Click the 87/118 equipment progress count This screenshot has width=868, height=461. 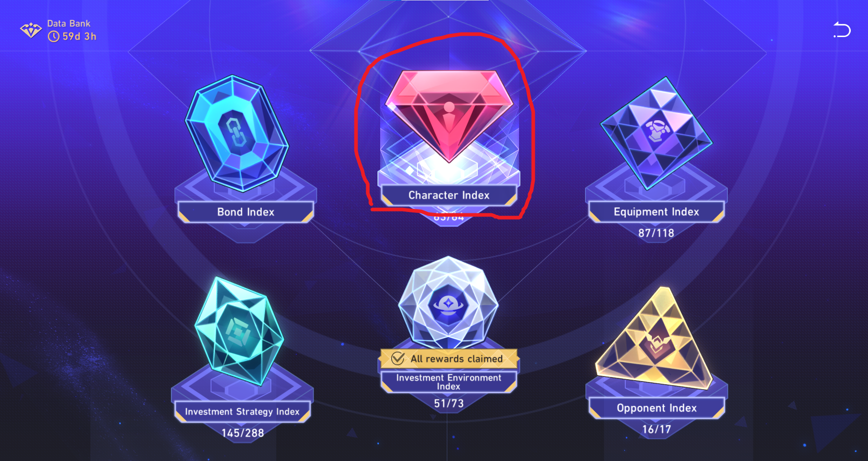coord(656,233)
